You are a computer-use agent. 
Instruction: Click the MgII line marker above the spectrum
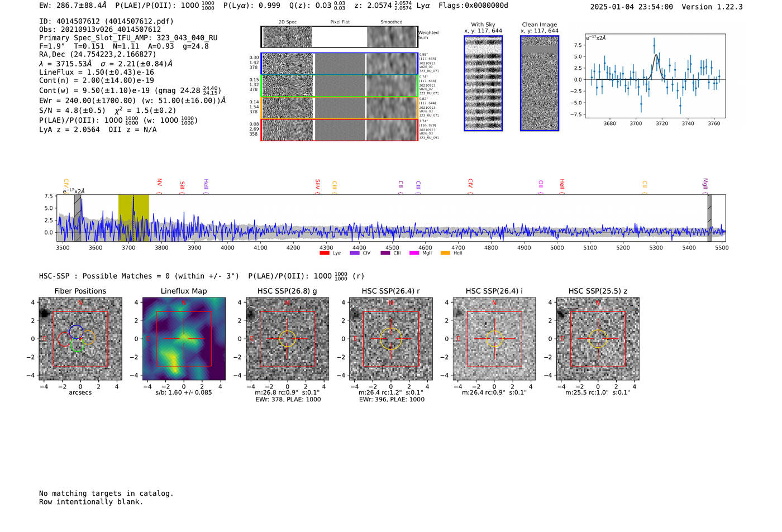[705, 186]
